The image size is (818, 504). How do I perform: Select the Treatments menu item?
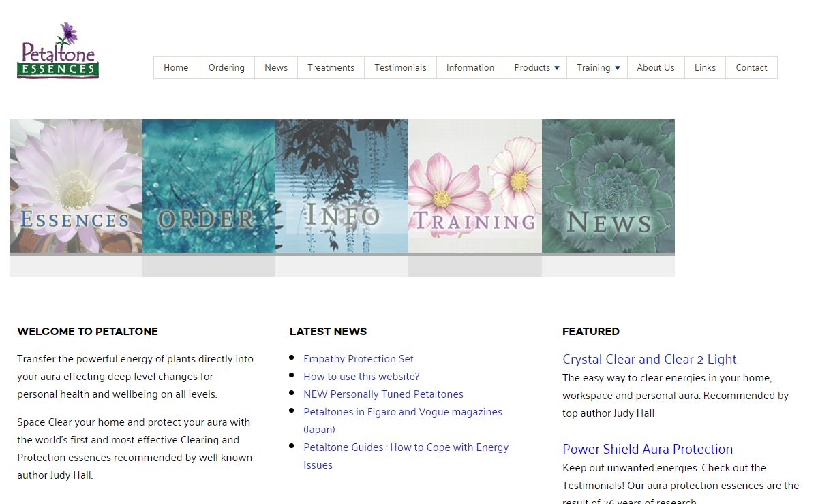point(331,67)
